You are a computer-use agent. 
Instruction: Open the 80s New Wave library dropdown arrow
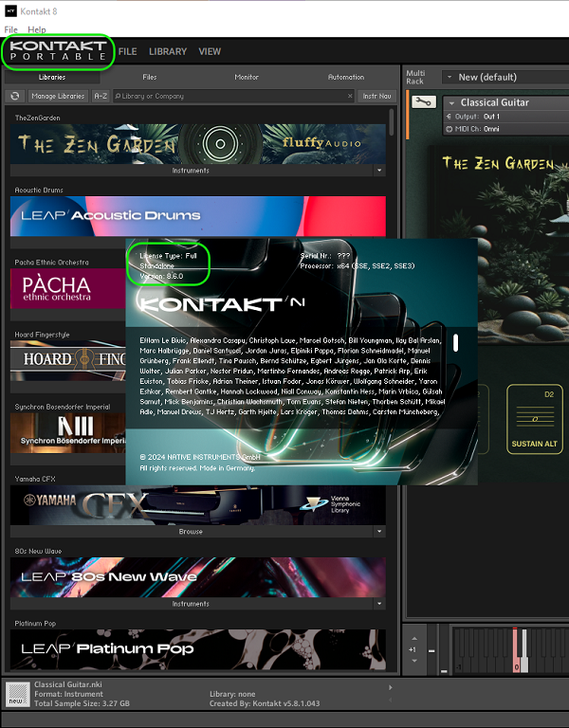[x=379, y=604]
